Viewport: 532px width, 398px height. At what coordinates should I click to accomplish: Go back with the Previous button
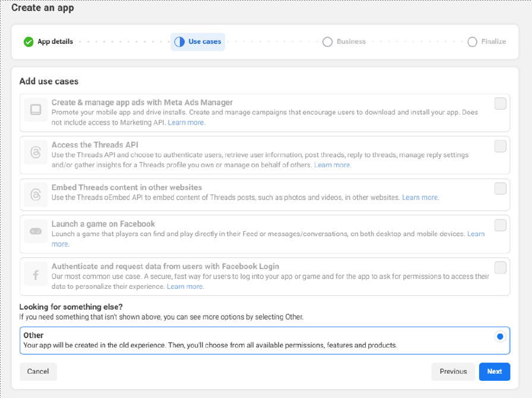(453, 371)
